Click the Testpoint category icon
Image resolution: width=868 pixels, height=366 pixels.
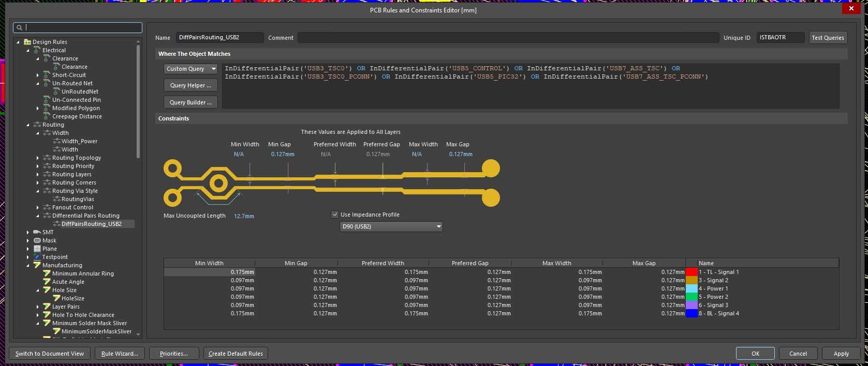click(37, 257)
